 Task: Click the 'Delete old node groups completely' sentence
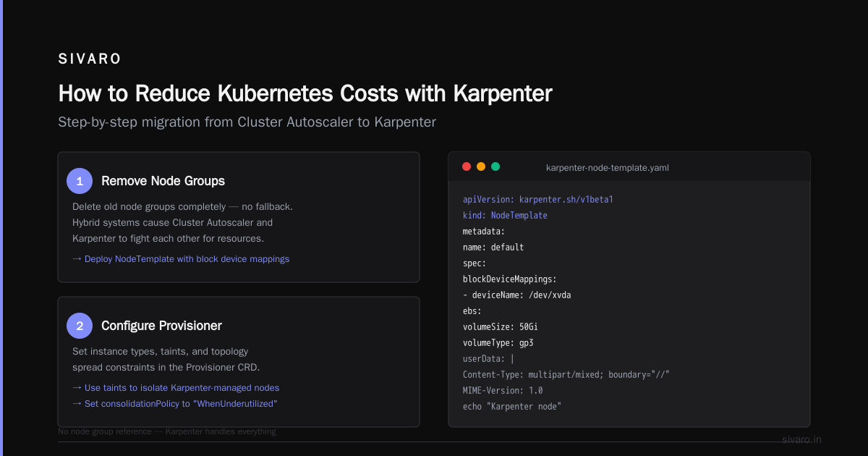click(x=182, y=206)
